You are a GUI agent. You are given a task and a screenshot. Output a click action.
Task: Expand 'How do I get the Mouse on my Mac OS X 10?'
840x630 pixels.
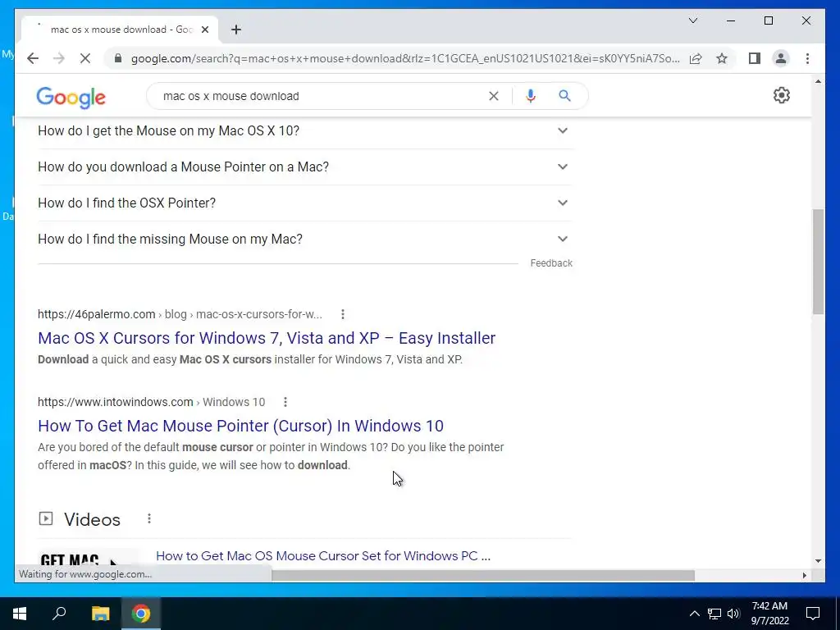pos(305,130)
